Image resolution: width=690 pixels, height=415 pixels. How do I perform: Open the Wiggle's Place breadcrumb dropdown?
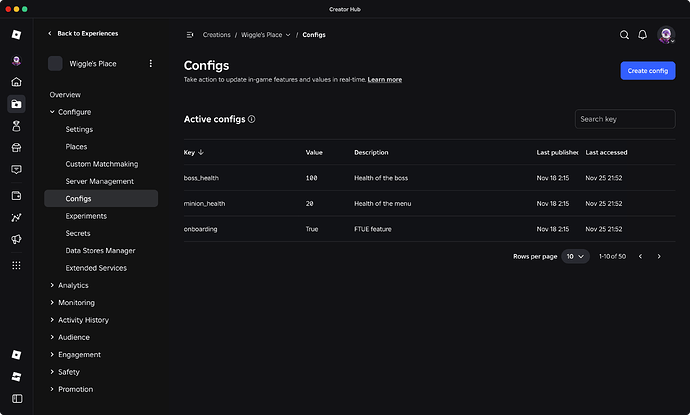(x=289, y=35)
